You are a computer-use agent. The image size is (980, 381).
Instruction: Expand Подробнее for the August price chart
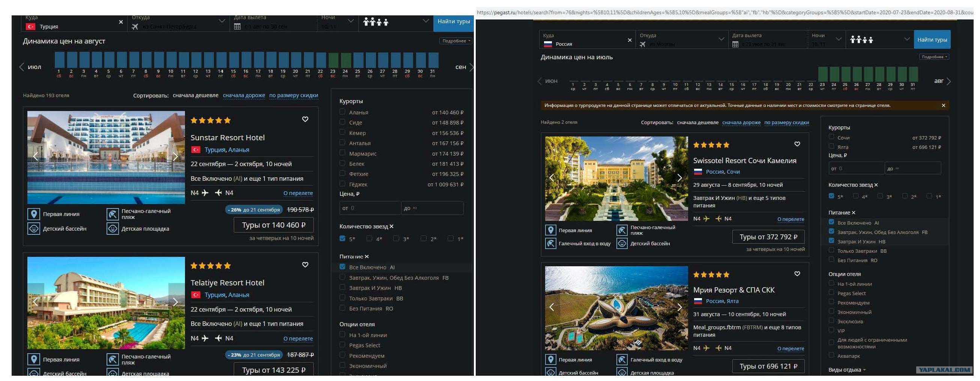coord(456,40)
